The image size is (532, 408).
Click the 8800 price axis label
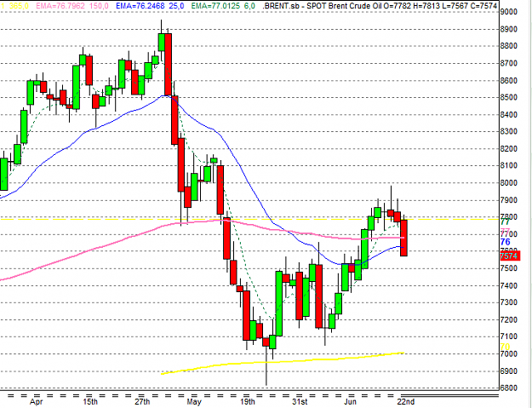click(508, 46)
